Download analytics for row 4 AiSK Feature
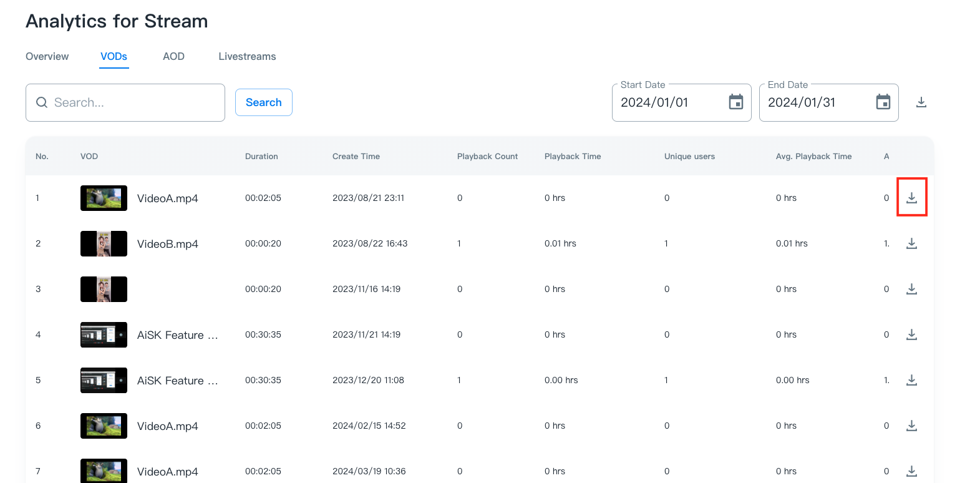Screen dimensions: 980x483 (x=911, y=334)
